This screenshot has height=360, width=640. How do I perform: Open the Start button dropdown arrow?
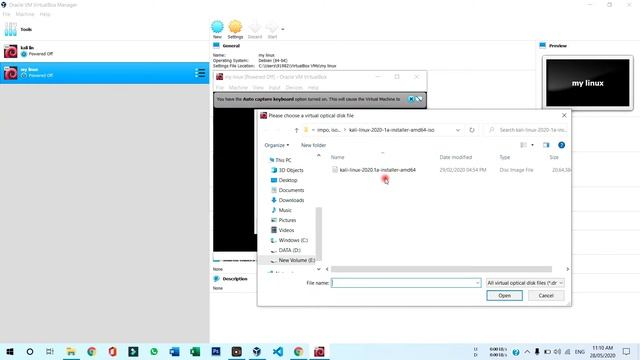coord(283,29)
